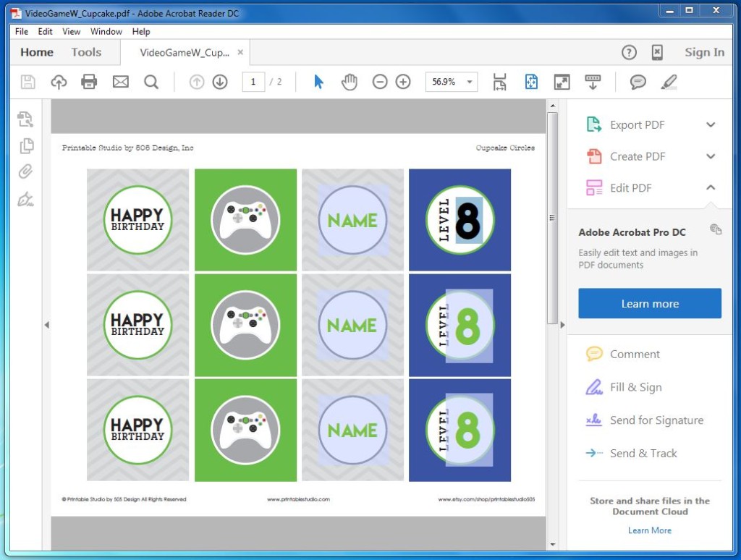The height and width of the screenshot is (560, 741).
Task: Click Export PDF in the tools pane
Action: [637, 124]
